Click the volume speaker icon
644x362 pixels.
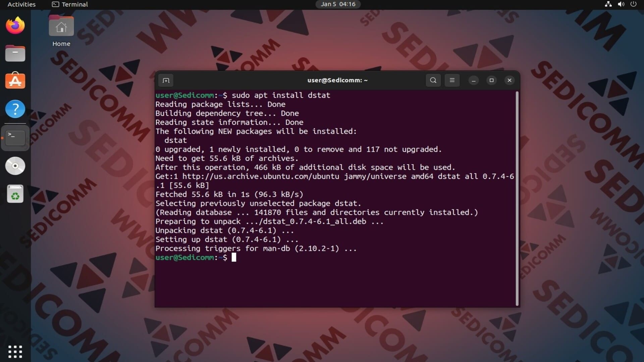click(621, 4)
